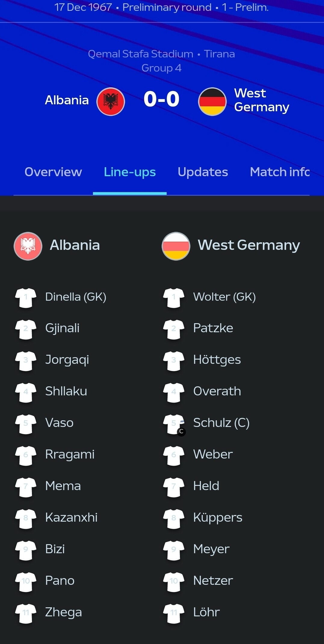Open player Kazanxhi from Albania line-up
Viewport: 324px width, 644px height.
click(71, 517)
